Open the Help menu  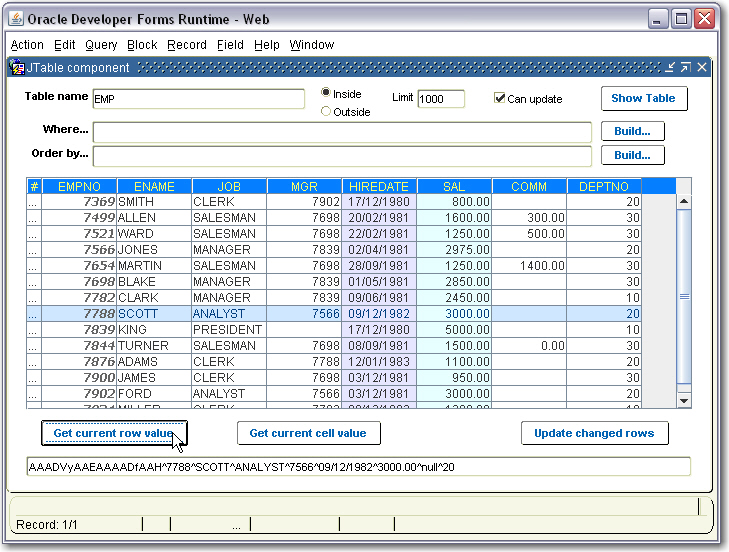click(266, 45)
